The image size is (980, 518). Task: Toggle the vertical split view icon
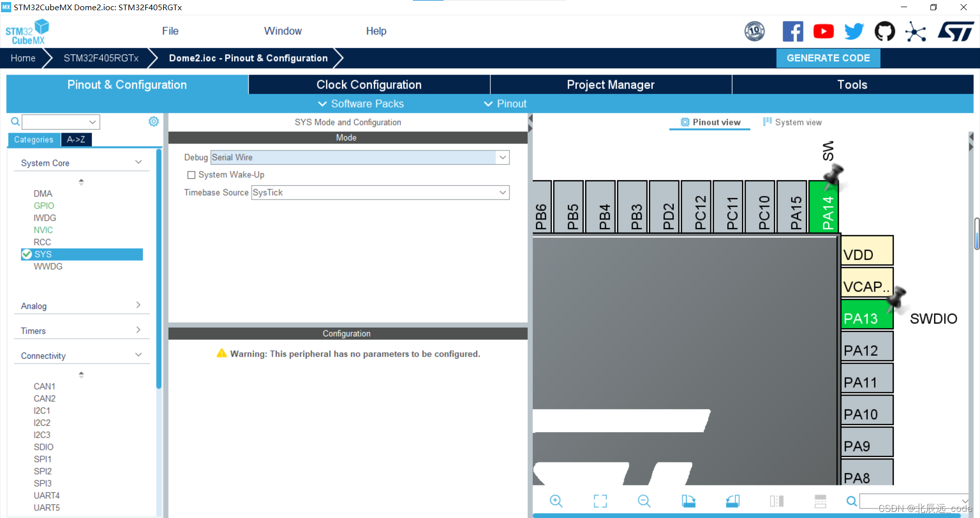776,501
